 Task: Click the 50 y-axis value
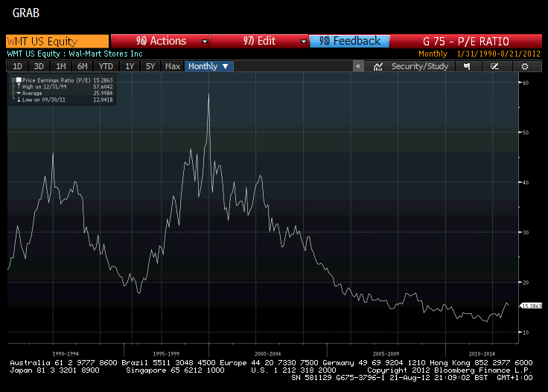(x=526, y=132)
